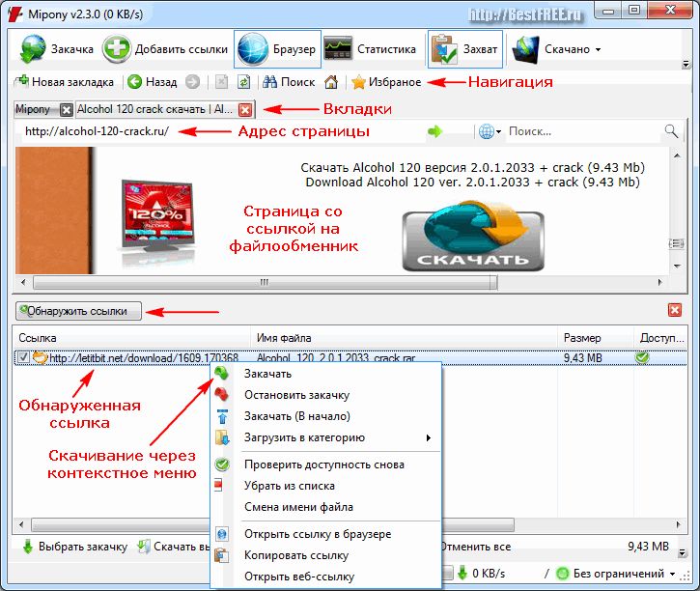This screenshot has height=591, width=700.
Task: Click the Имя файла column header
Action: point(405,338)
